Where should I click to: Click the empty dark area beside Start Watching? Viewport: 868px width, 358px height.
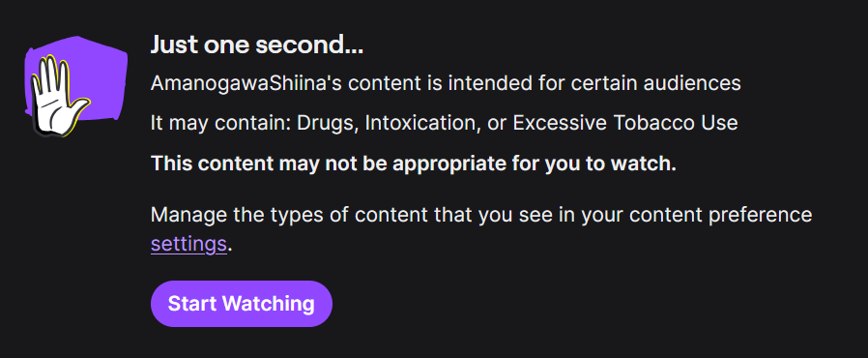(554, 304)
